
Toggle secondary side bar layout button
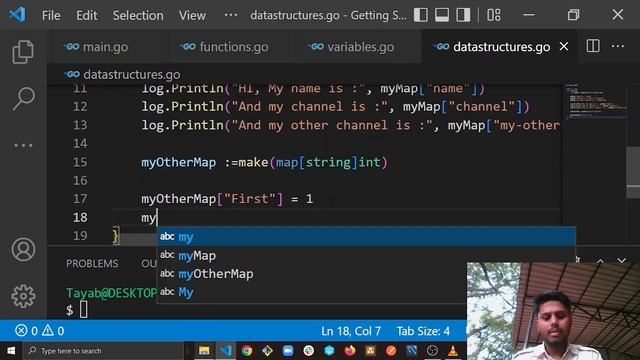point(463,15)
